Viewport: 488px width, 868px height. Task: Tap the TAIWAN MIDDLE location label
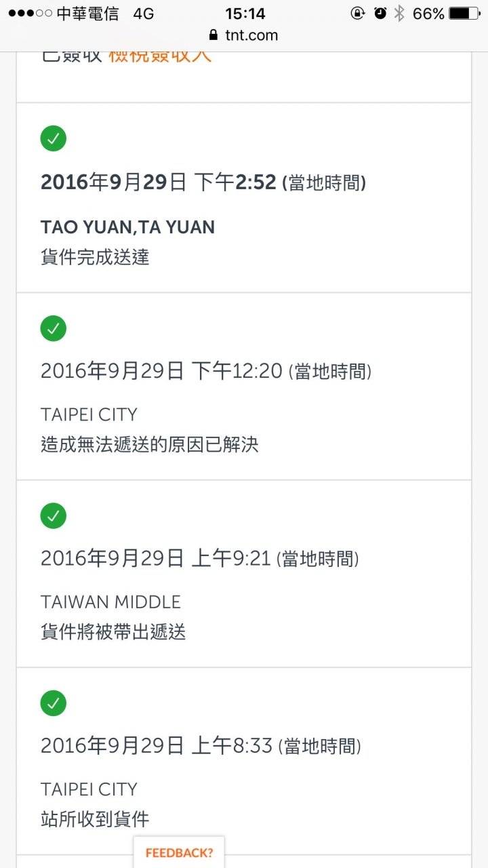110,602
